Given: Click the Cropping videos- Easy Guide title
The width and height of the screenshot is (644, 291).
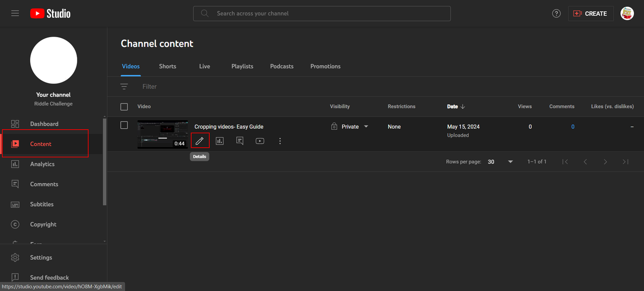Looking at the screenshot, I should click(229, 127).
